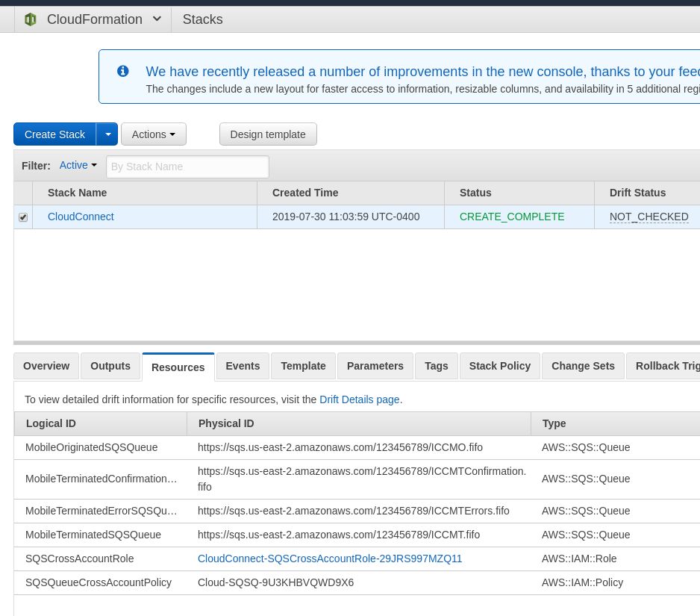700x616 pixels.
Task: Click the CREATE_COMPLETE status text
Action: click(512, 217)
